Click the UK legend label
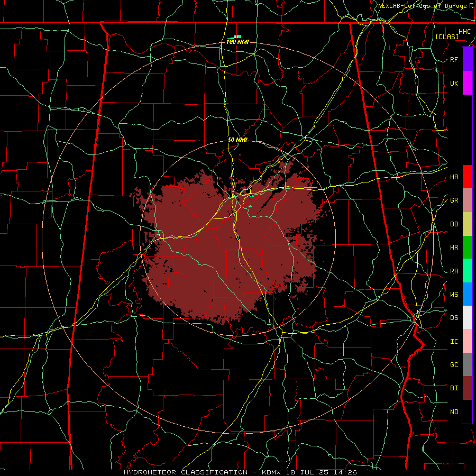476x476 pixels. 454,83
